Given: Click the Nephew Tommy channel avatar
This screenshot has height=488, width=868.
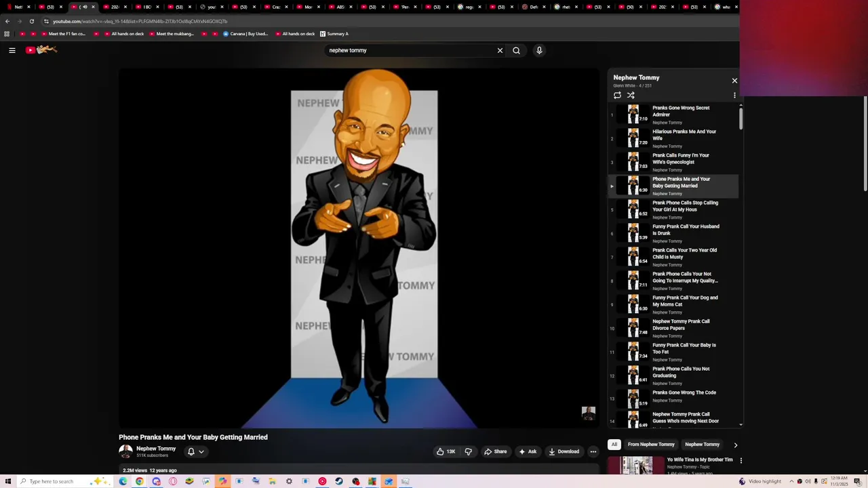Looking at the screenshot, I should pos(125,451).
